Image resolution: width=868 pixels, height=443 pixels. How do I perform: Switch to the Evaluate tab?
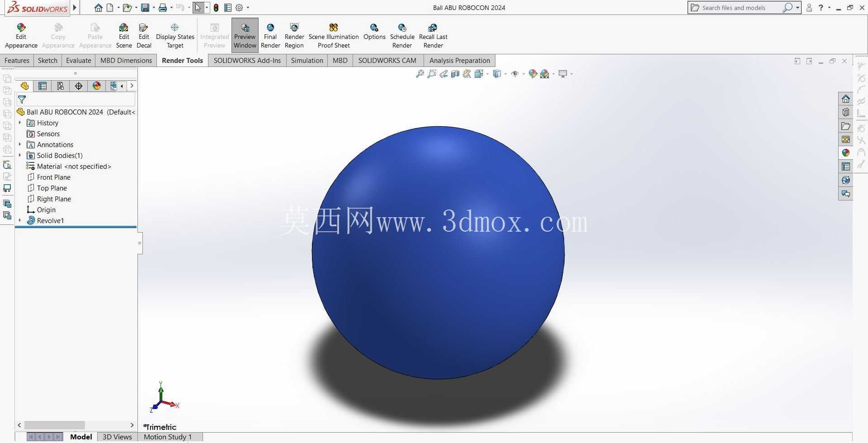coord(78,61)
